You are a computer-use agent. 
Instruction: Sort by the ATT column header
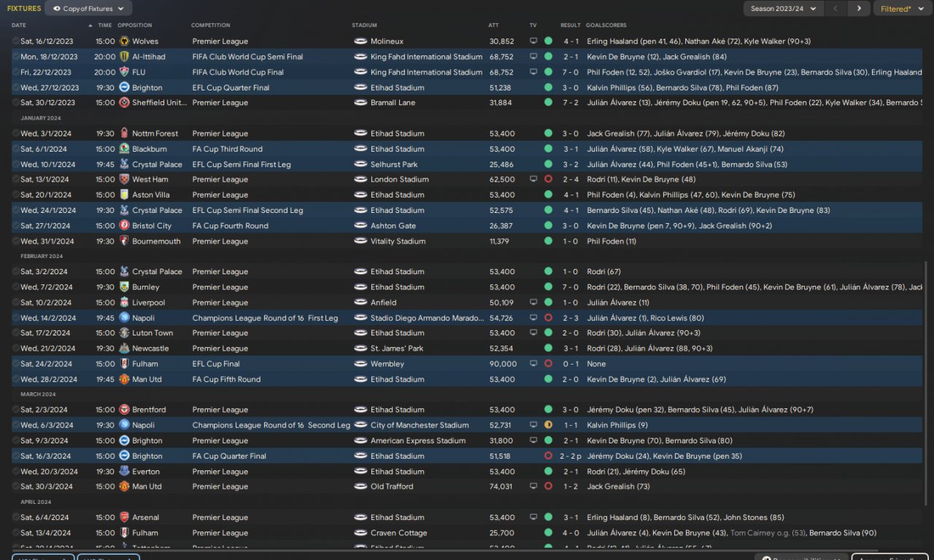click(493, 26)
